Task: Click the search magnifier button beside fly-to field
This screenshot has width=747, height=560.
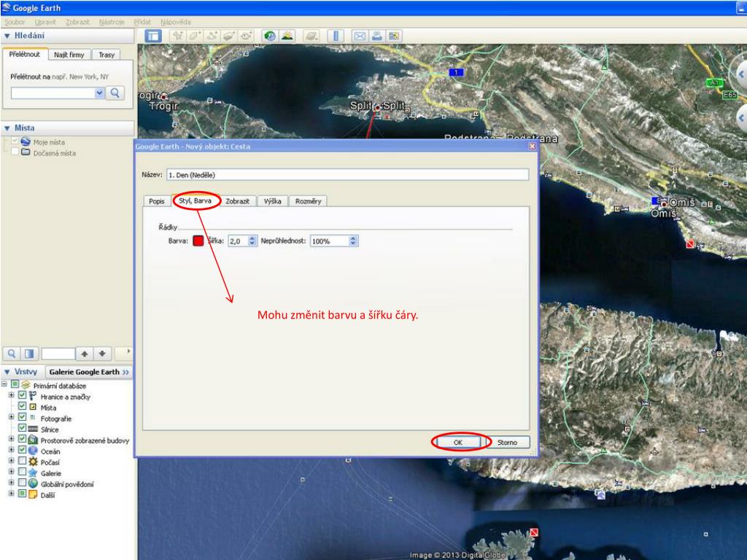Action: [115, 93]
